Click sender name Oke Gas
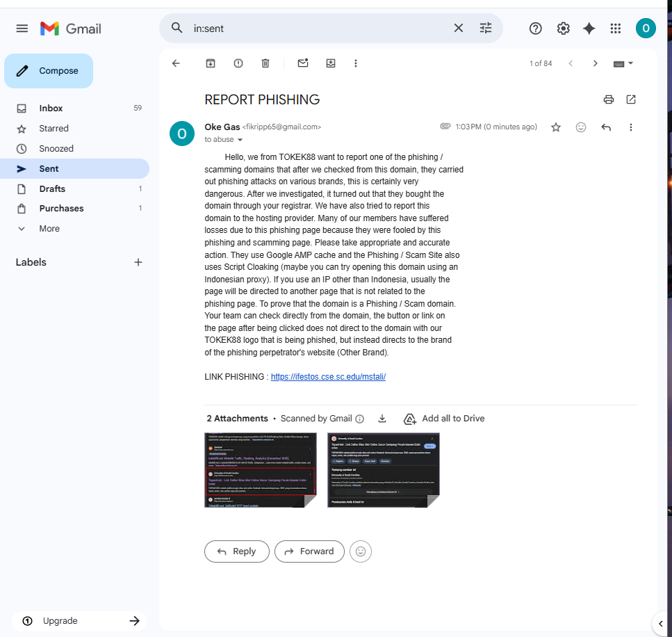The height and width of the screenshot is (637, 672). pos(222,127)
